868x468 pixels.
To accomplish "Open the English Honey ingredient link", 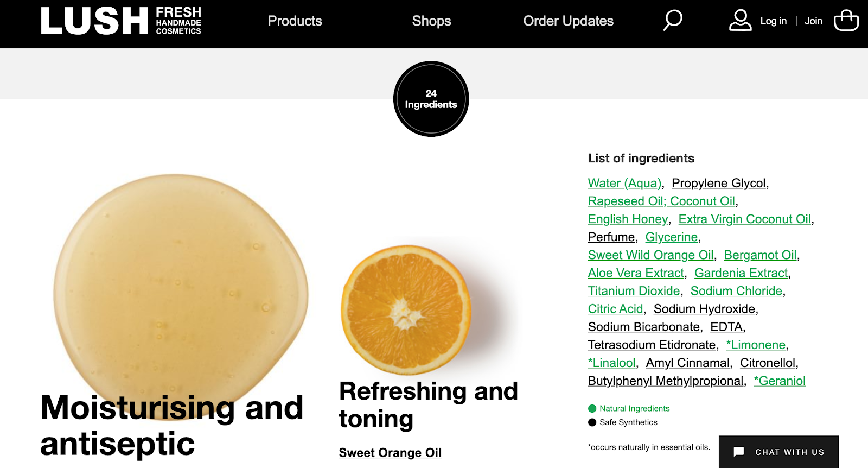I will tap(628, 219).
